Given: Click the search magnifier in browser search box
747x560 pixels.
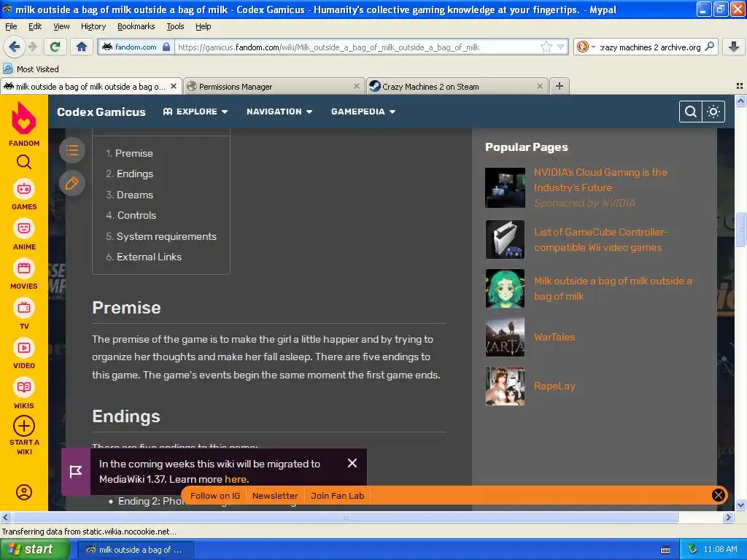Looking at the screenshot, I should coord(709,47).
